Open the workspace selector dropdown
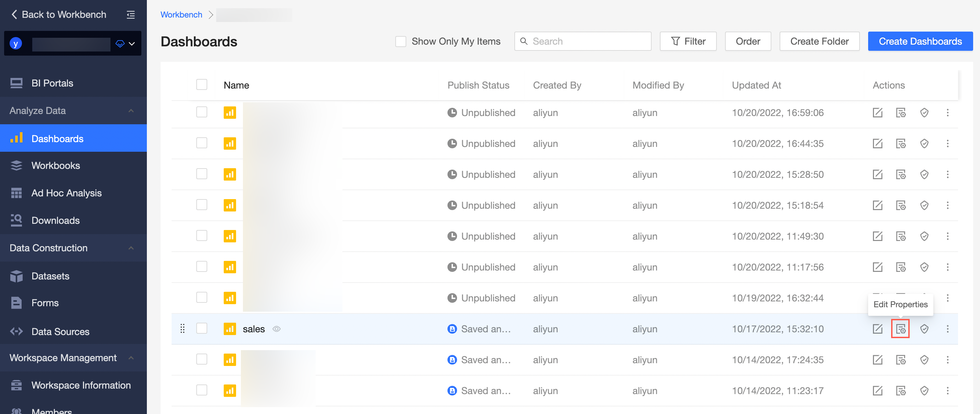 click(132, 44)
